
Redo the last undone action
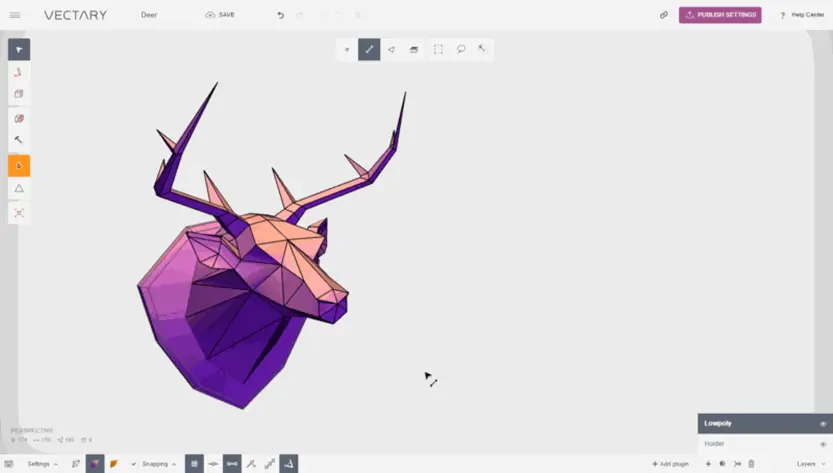pyautogui.click(x=300, y=15)
